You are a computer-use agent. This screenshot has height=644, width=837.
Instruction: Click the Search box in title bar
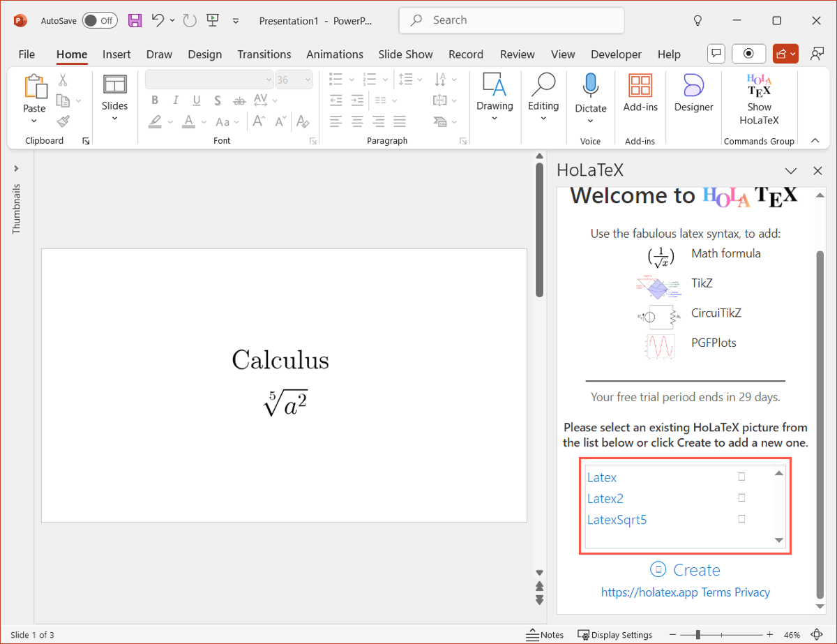click(x=511, y=20)
